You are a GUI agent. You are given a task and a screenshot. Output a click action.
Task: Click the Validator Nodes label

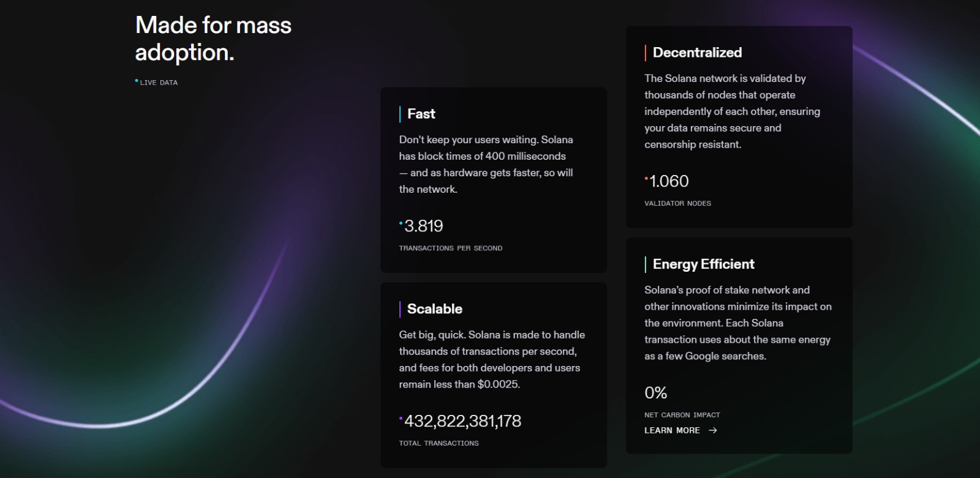point(677,203)
